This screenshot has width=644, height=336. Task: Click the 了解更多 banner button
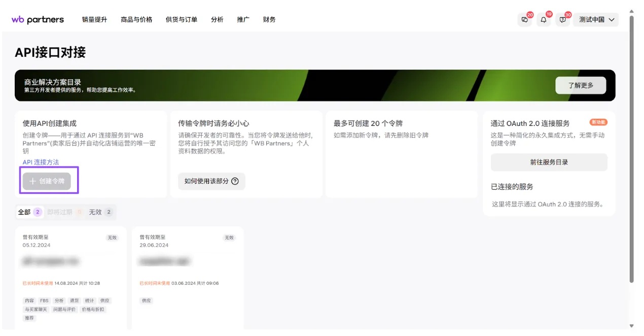pyautogui.click(x=580, y=85)
